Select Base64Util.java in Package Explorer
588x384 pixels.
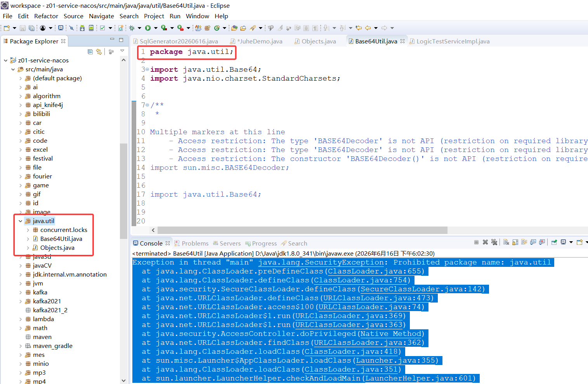(61, 239)
